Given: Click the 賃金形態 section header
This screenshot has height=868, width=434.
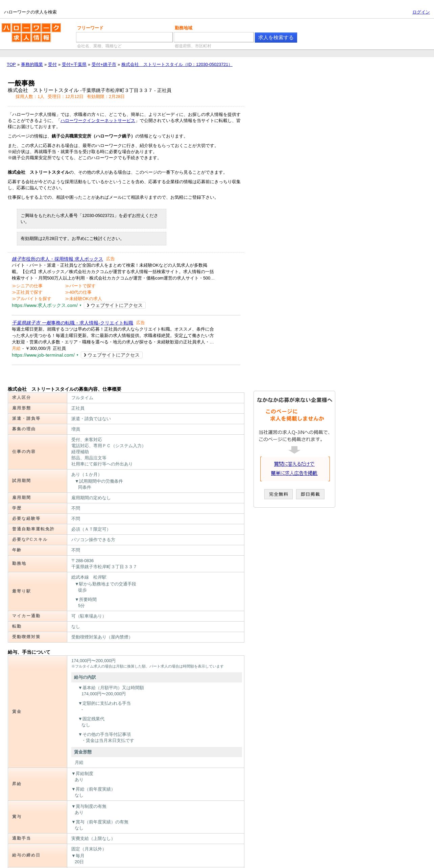Looking at the screenshot, I should [x=156, y=752].
